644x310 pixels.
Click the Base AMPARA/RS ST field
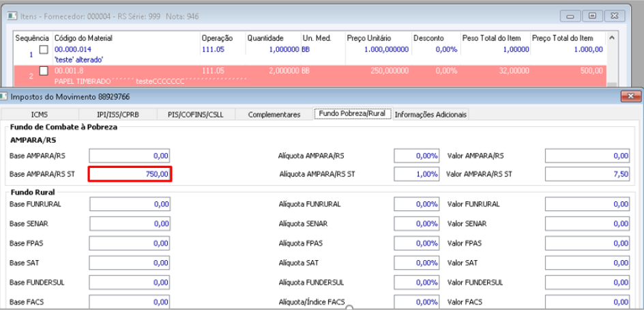point(130,174)
